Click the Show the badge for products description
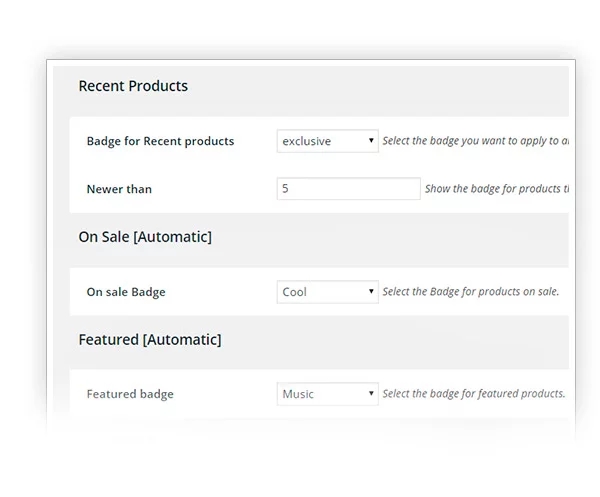This screenshot has width=600, height=497. pyautogui.click(x=497, y=189)
